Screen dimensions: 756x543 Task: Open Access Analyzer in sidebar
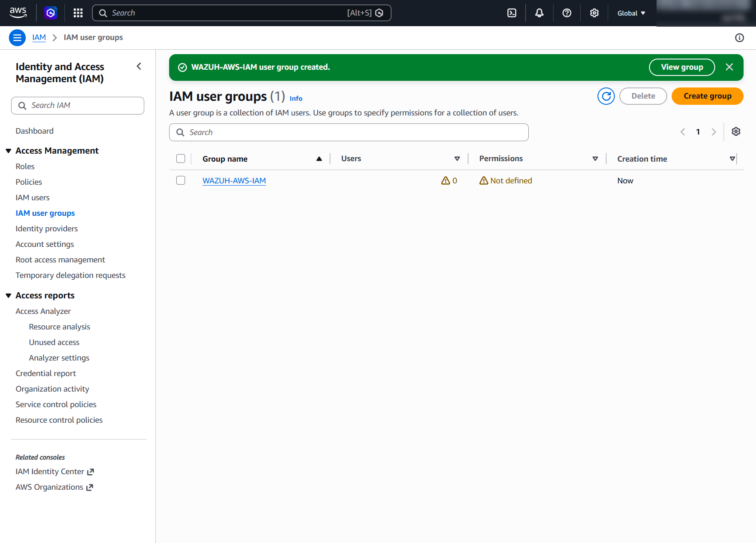pyautogui.click(x=43, y=311)
